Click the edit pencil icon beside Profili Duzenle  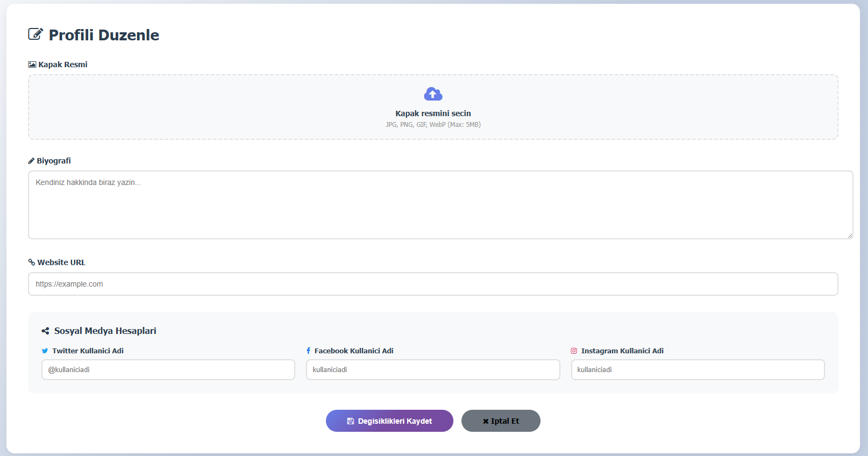point(35,34)
